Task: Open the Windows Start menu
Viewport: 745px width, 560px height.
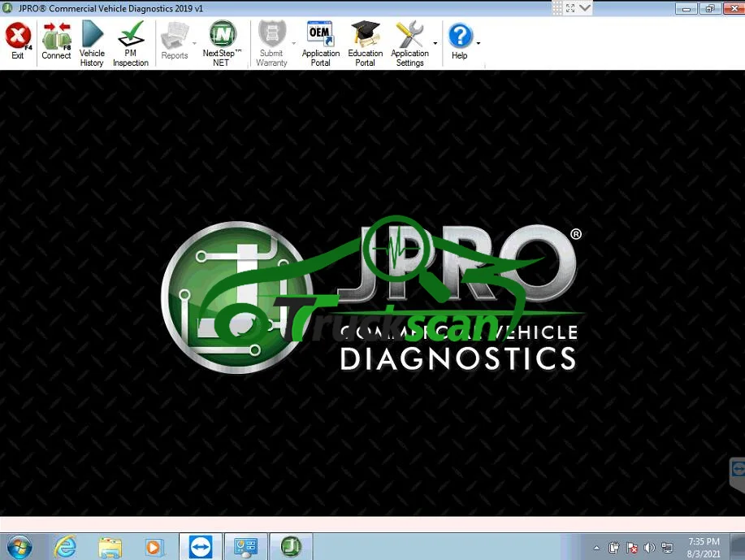Action: pos(19,547)
